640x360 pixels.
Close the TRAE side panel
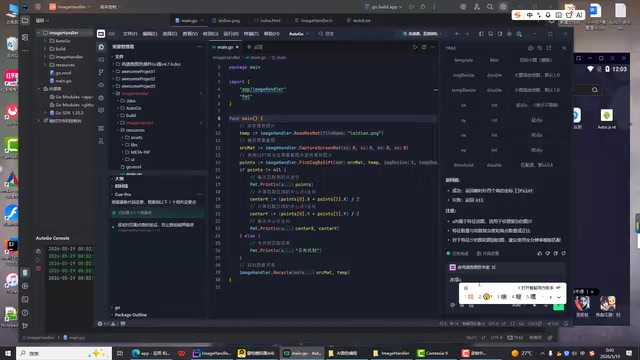pos(564,48)
